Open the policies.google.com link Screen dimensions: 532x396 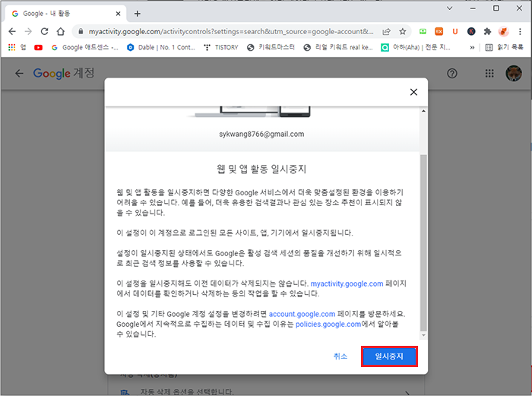328,325
